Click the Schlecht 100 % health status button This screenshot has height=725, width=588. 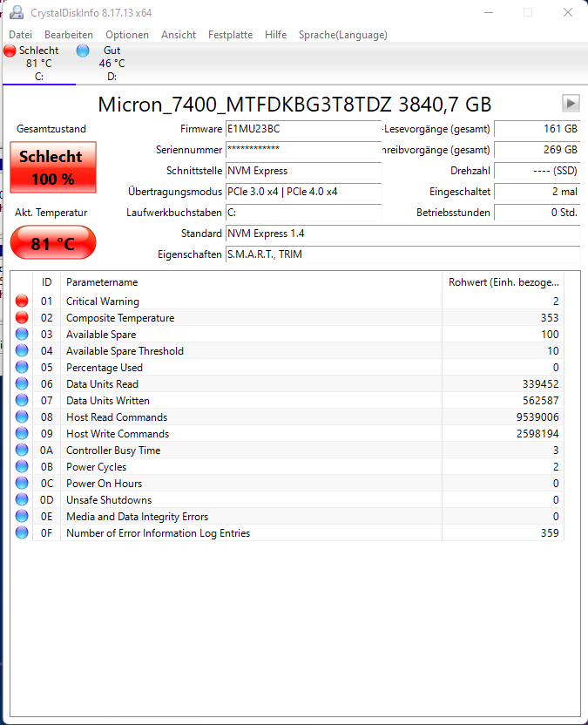[53, 167]
